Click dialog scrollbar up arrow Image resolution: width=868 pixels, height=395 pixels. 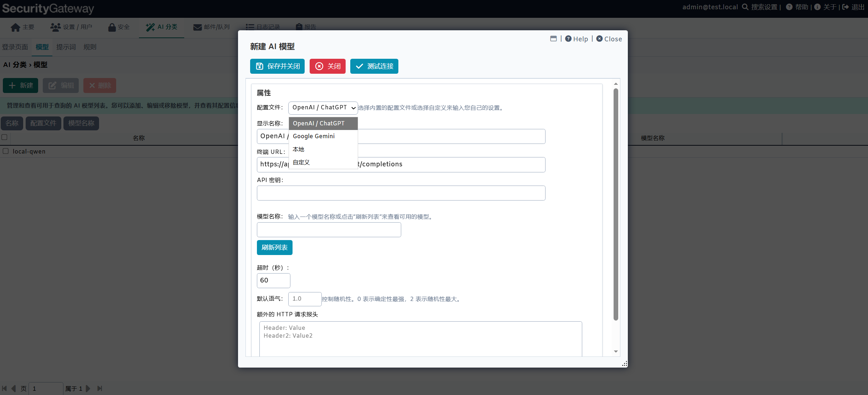point(616,84)
